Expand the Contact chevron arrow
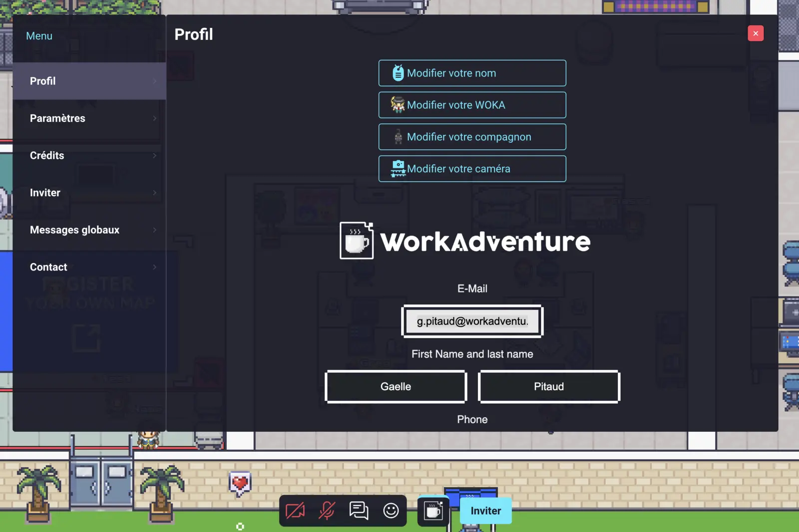 coord(155,267)
